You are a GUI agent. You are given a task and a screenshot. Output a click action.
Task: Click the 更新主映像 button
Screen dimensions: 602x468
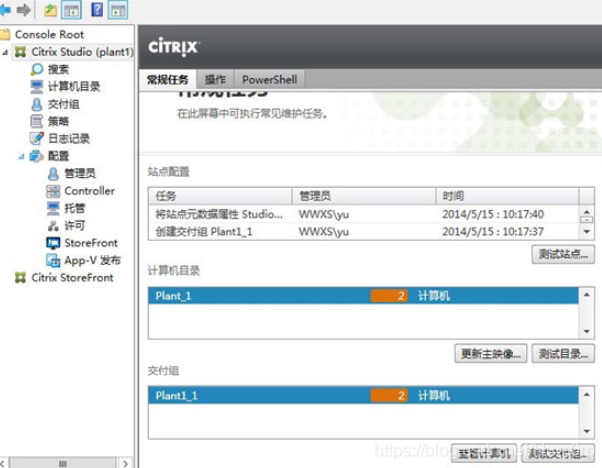tap(488, 353)
